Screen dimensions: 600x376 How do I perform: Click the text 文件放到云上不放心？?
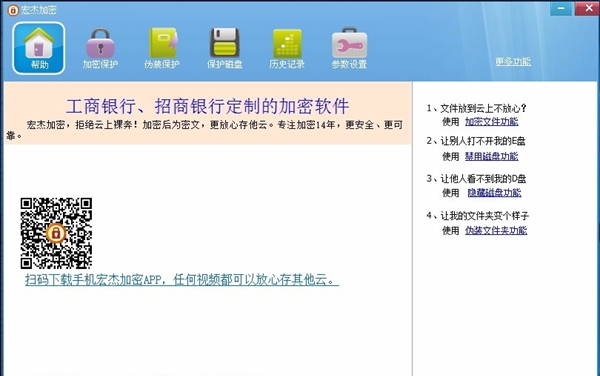[x=483, y=108]
